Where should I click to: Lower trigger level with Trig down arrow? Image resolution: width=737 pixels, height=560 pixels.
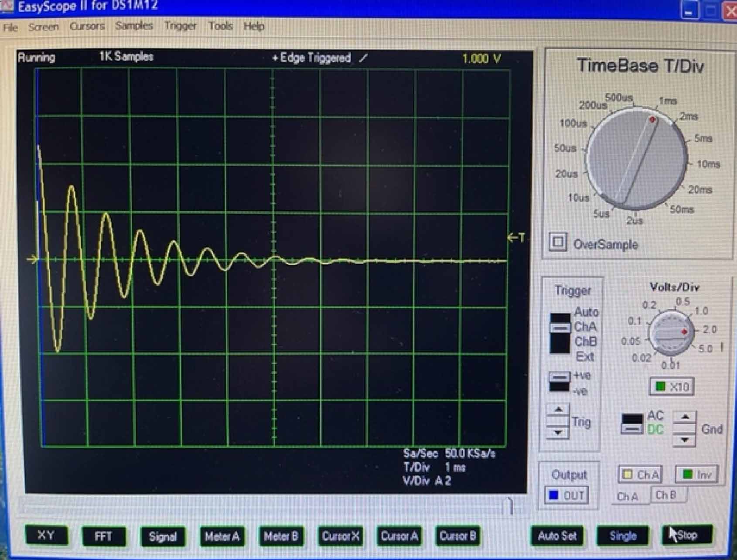(x=558, y=432)
